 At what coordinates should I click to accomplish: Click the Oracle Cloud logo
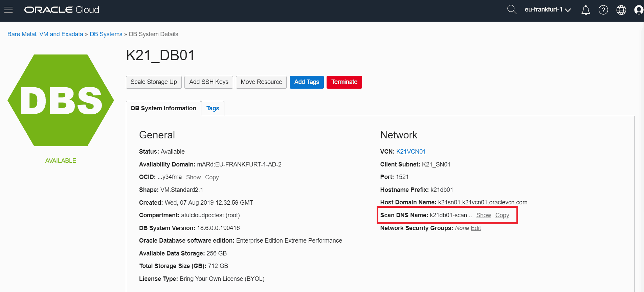pyautogui.click(x=62, y=10)
